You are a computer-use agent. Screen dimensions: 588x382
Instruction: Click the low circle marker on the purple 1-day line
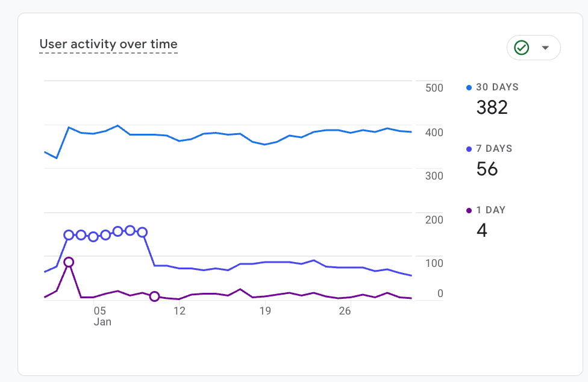coord(155,296)
